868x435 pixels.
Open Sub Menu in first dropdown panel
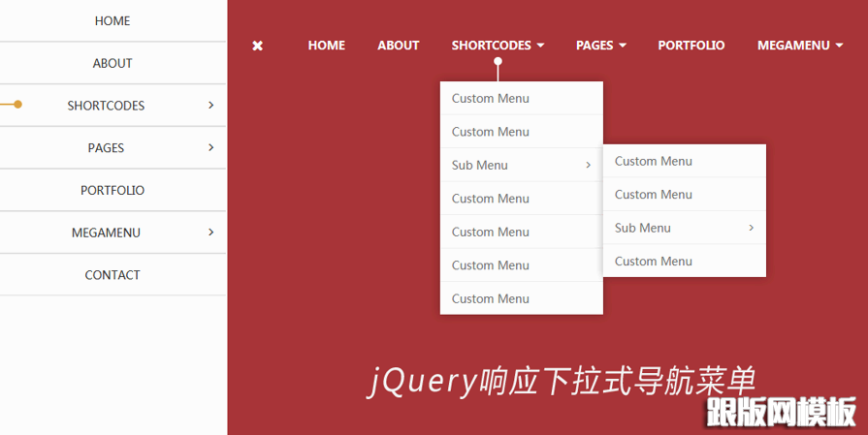click(x=521, y=166)
